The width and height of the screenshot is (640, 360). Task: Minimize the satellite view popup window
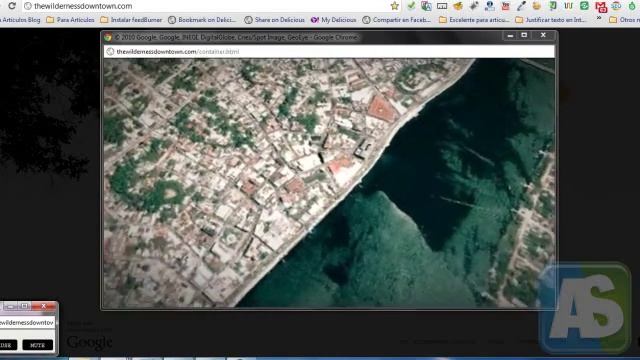coord(510,36)
